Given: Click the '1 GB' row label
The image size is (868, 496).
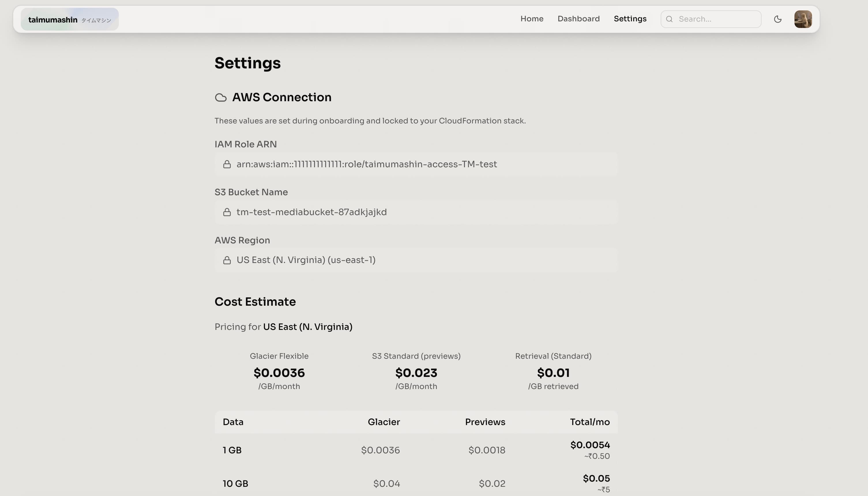Looking at the screenshot, I should (x=232, y=450).
